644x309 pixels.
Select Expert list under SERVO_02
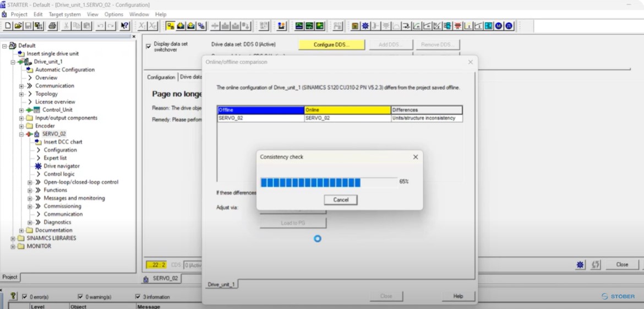55,158
